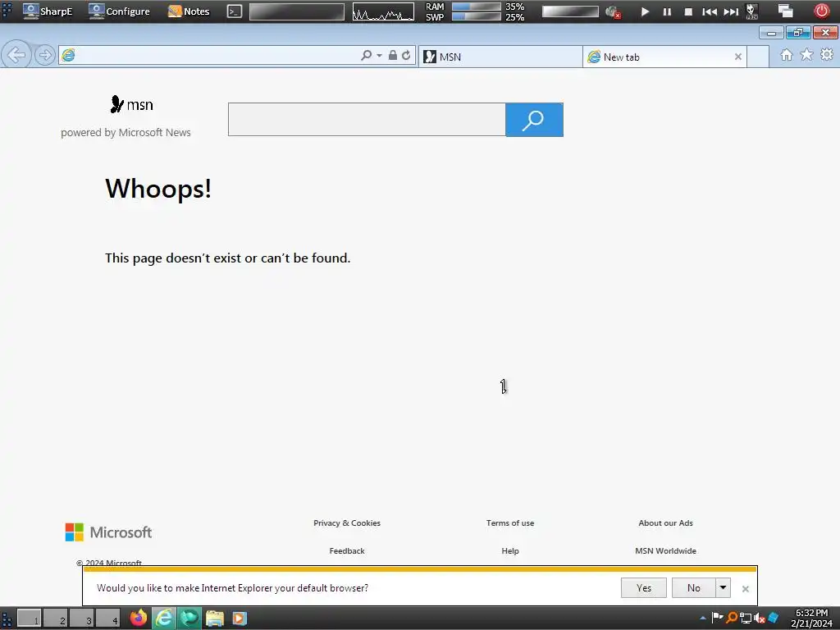Expand the No button dropdown arrow
The image size is (840, 630).
tap(724, 587)
